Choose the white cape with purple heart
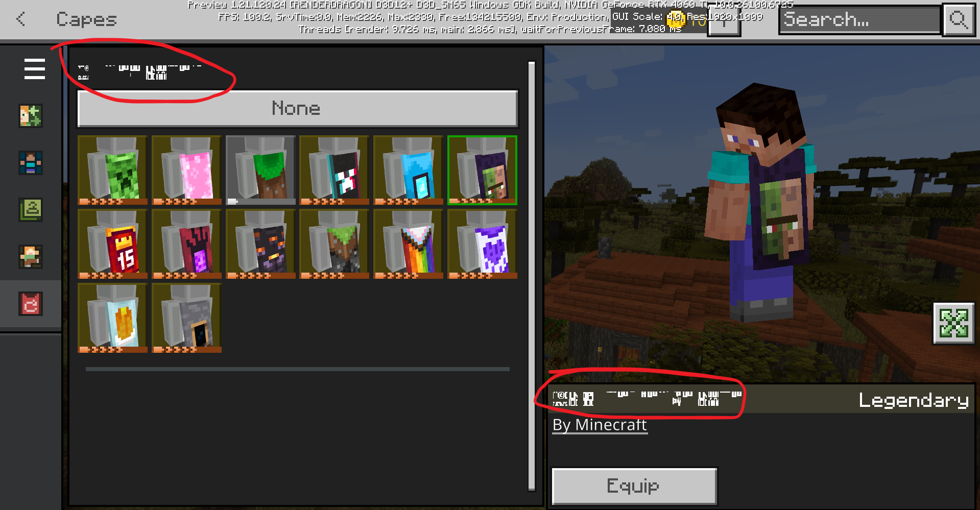 click(482, 244)
